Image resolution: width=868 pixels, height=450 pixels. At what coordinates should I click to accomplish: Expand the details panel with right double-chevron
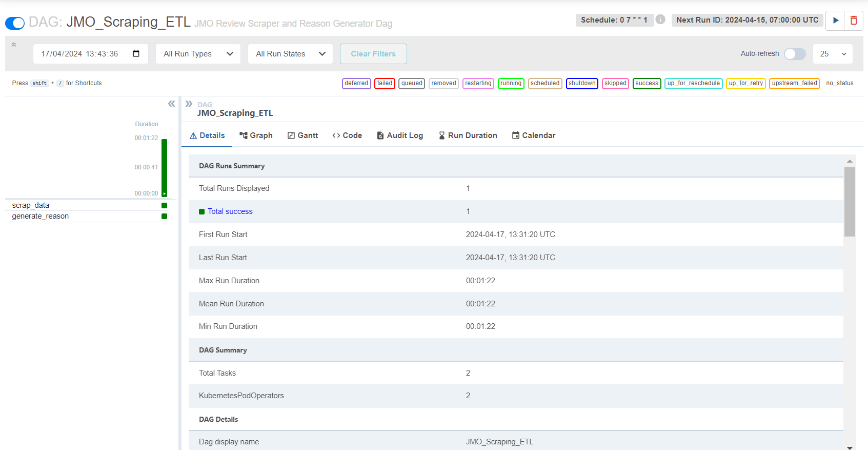point(189,104)
